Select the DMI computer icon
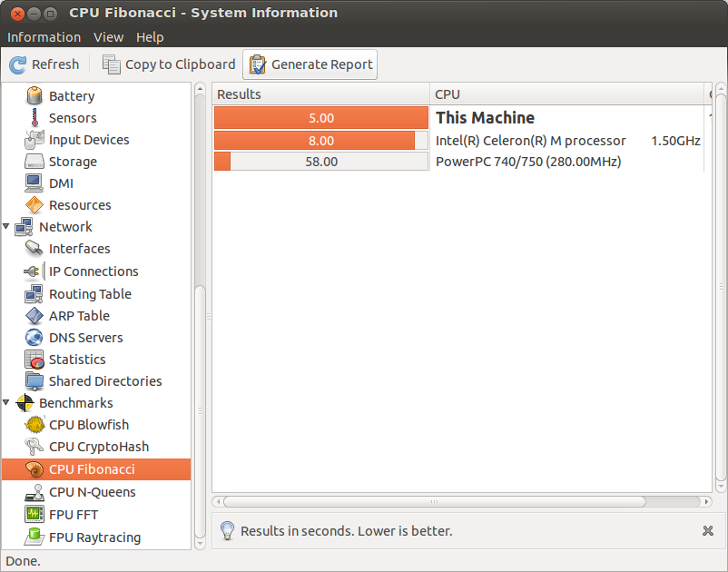 [x=34, y=183]
